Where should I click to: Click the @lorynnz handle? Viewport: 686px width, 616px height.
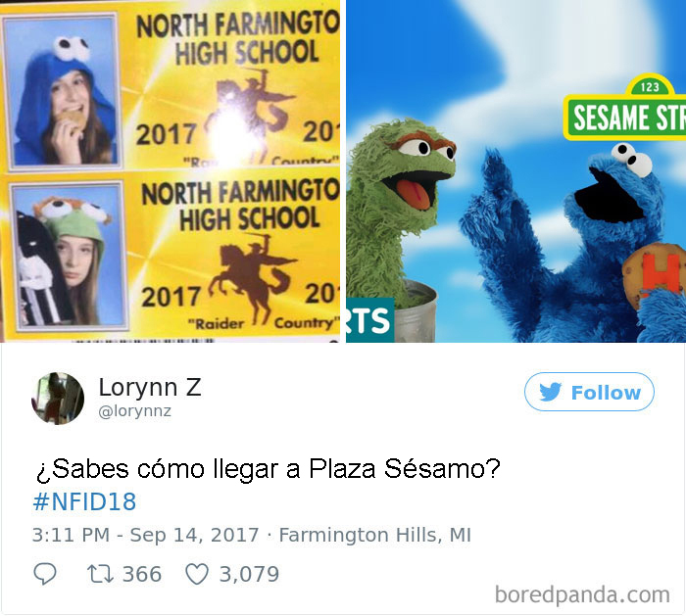tap(135, 411)
